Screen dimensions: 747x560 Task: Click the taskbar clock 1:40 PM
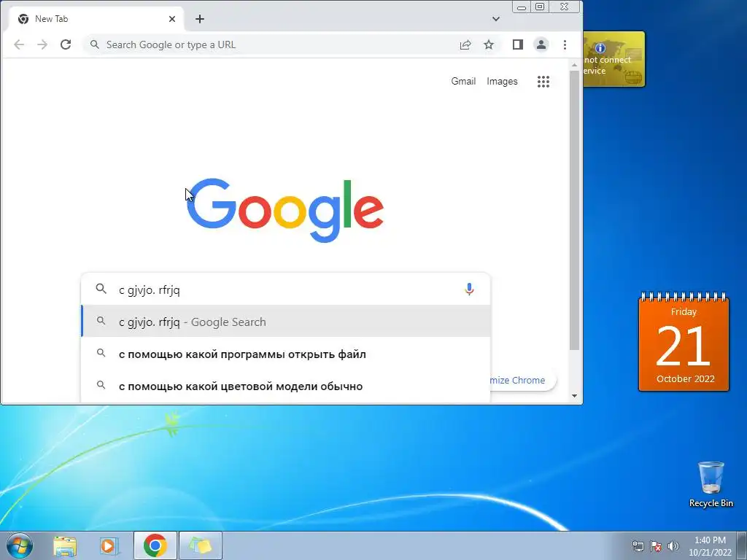(710, 546)
